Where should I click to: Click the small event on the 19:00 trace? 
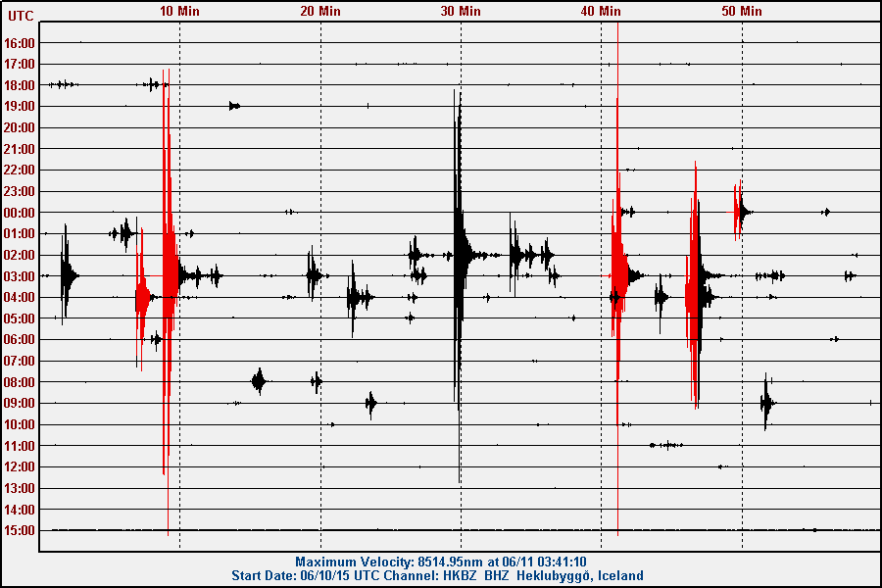(234, 106)
